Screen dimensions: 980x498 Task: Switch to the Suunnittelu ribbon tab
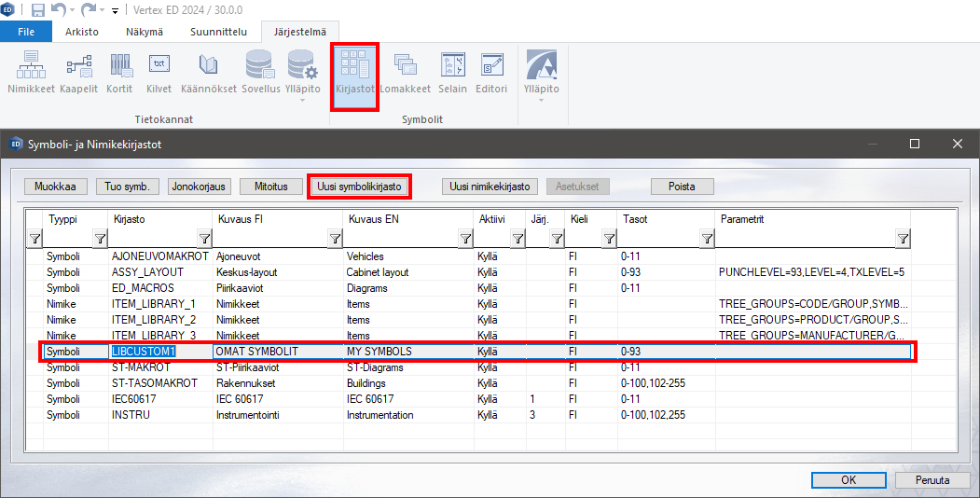click(218, 31)
